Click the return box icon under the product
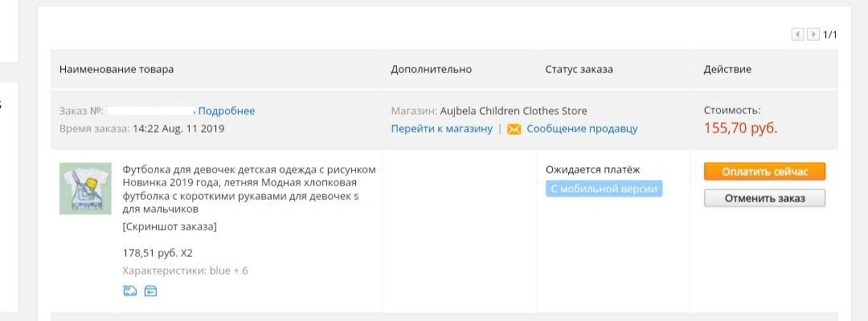This screenshot has width=868, height=321. (150, 291)
